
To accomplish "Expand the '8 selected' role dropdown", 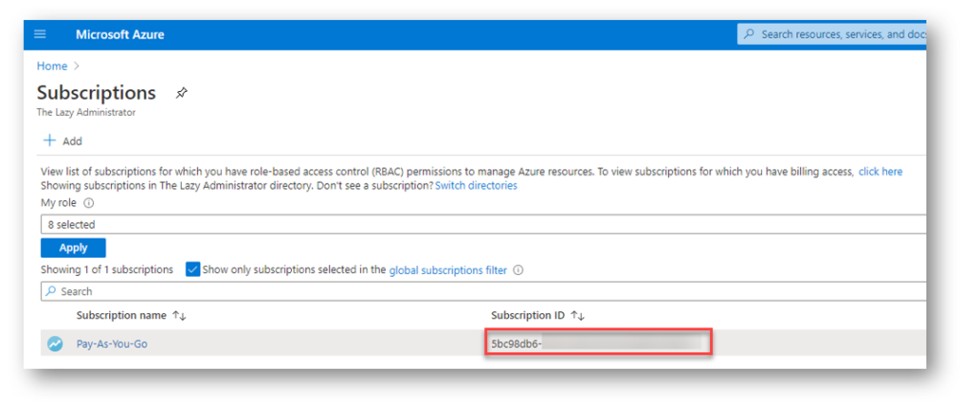I will click(x=483, y=224).
